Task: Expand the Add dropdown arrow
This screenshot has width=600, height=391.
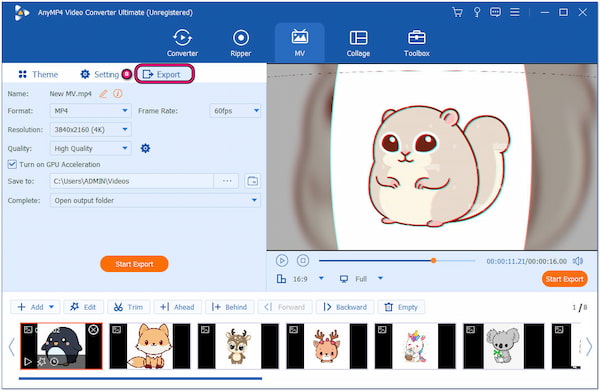Action: coord(52,307)
